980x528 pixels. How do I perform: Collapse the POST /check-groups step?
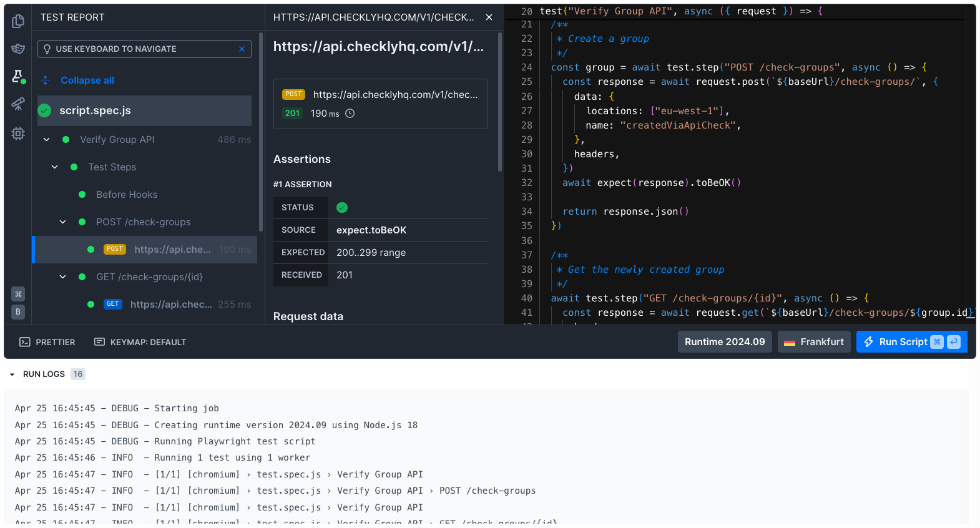pyautogui.click(x=63, y=222)
